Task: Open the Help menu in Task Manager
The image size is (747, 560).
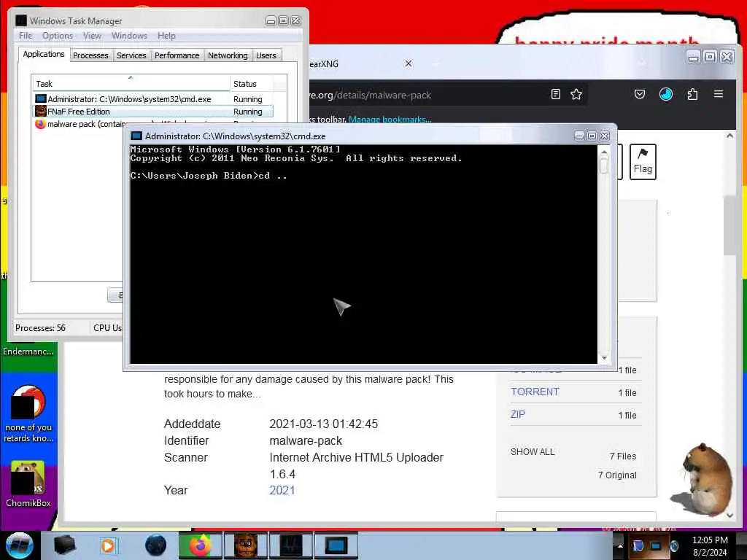Action: (x=166, y=36)
